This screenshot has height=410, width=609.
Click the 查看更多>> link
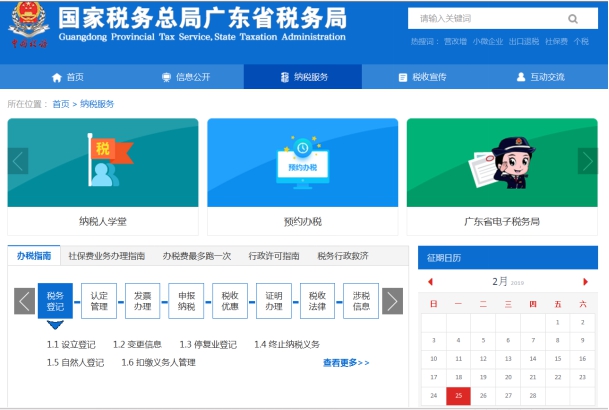click(346, 363)
